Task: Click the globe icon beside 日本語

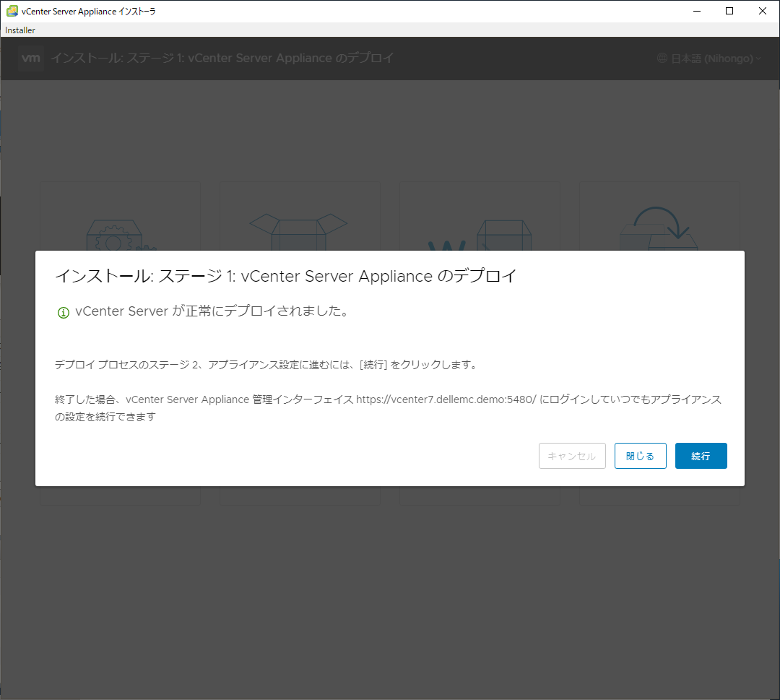Action: point(662,59)
